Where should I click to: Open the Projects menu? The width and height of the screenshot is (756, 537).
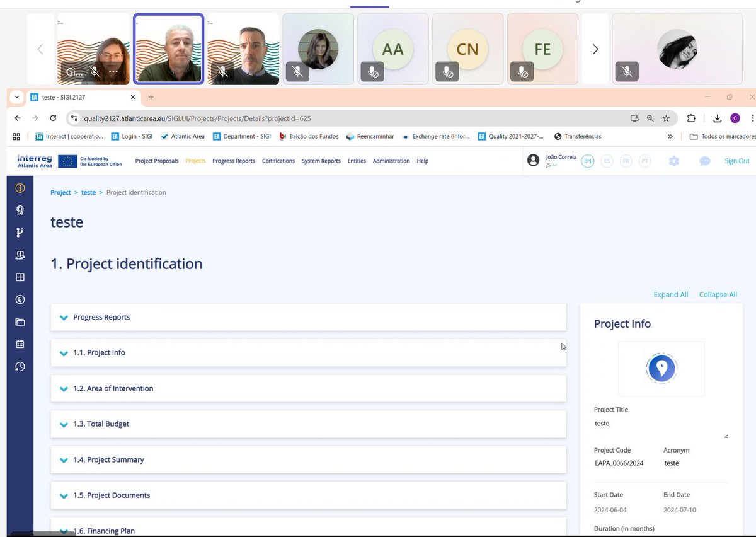195,161
